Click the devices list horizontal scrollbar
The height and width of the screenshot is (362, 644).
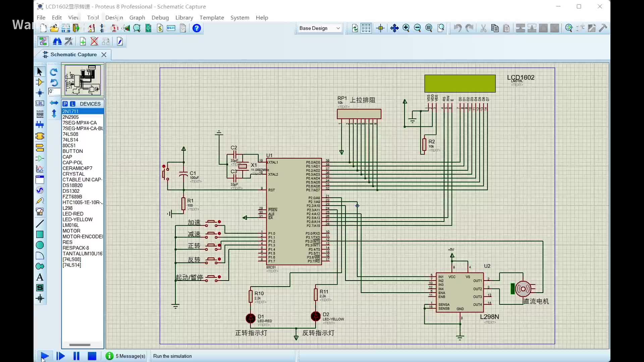pos(80,345)
